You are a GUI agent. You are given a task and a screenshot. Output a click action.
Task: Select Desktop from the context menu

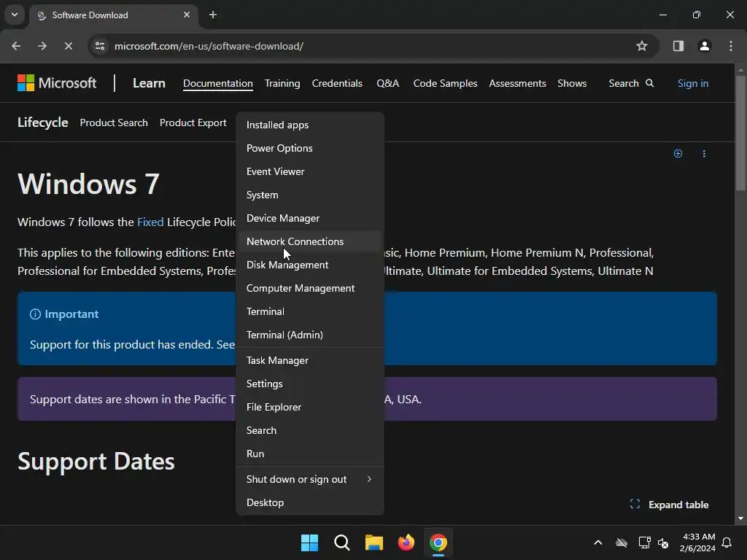coord(309,503)
